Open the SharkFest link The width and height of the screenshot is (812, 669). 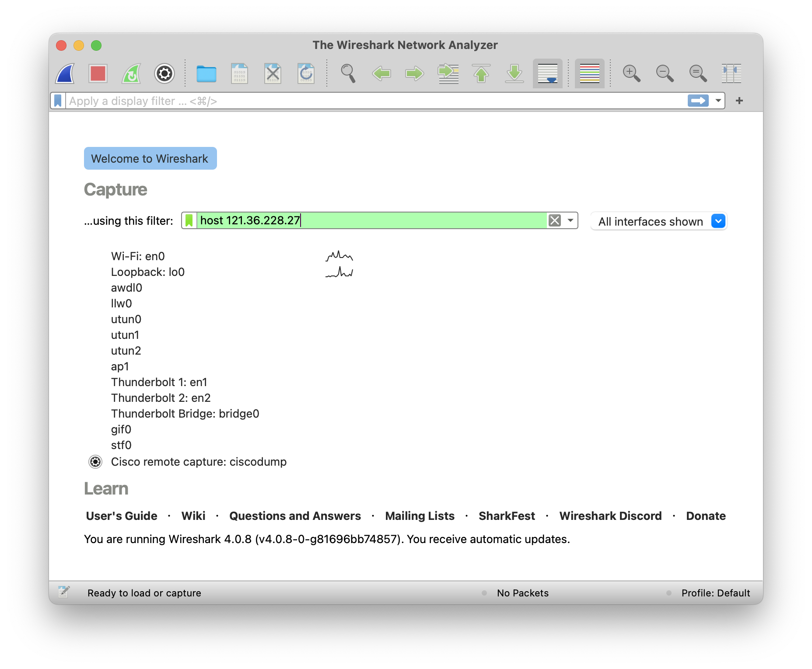(507, 516)
